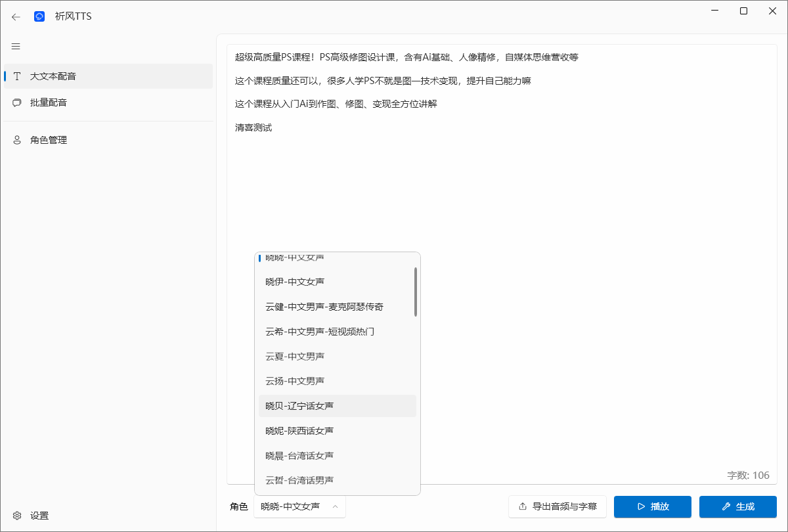Click the T icon beside 大文本配音
788x532 pixels.
16,76
